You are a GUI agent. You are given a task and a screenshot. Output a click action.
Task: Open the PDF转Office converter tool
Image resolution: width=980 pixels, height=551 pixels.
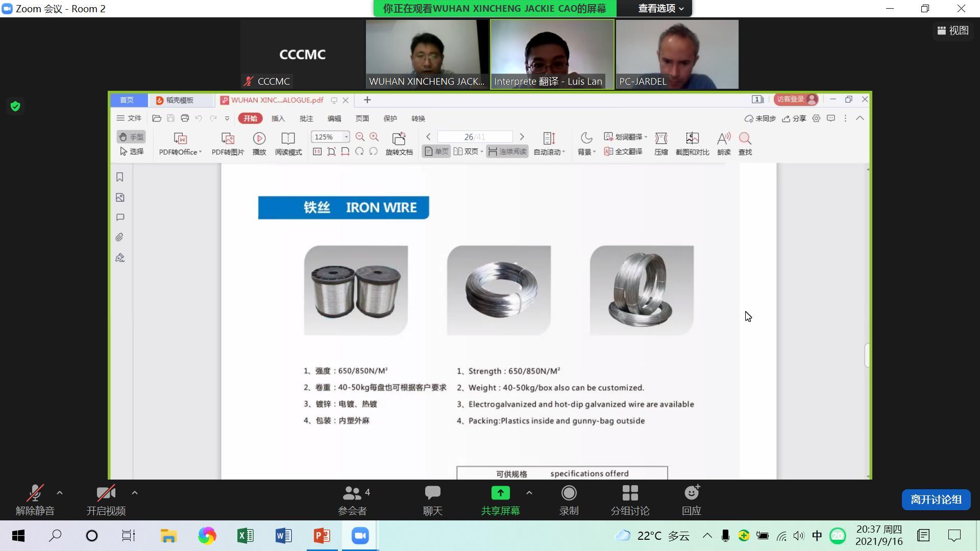pyautogui.click(x=180, y=144)
